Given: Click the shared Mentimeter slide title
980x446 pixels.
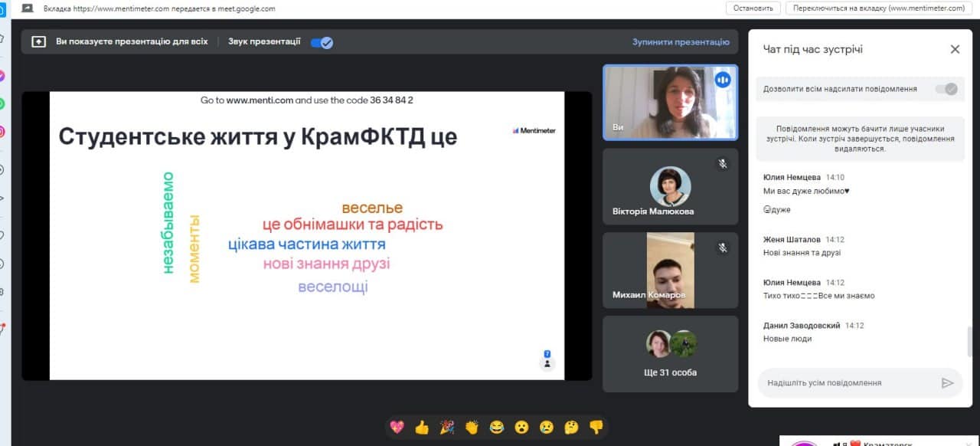Looking at the screenshot, I should coord(258,136).
